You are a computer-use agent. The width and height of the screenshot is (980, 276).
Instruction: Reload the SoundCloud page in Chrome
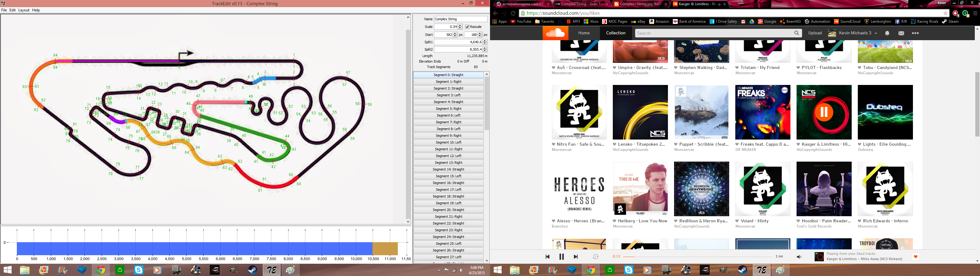click(x=513, y=13)
